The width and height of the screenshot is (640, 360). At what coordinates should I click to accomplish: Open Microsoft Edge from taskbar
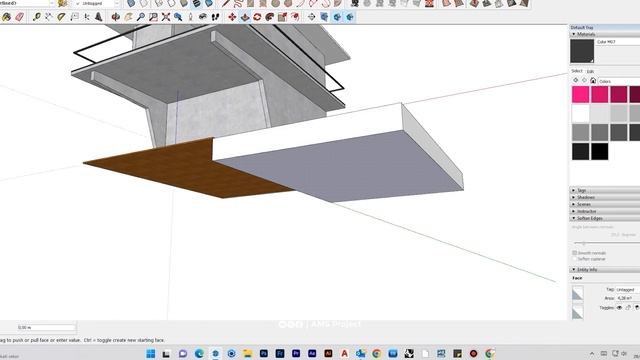click(199, 353)
